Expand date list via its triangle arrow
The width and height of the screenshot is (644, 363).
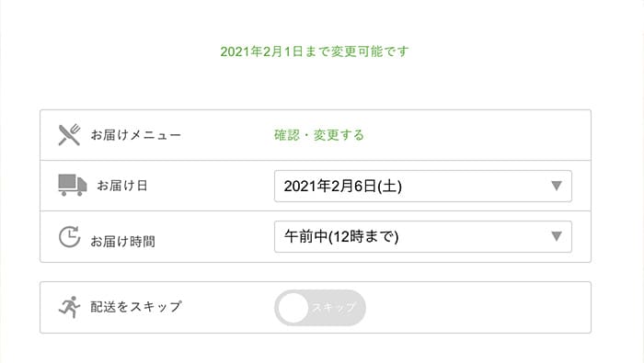(557, 186)
